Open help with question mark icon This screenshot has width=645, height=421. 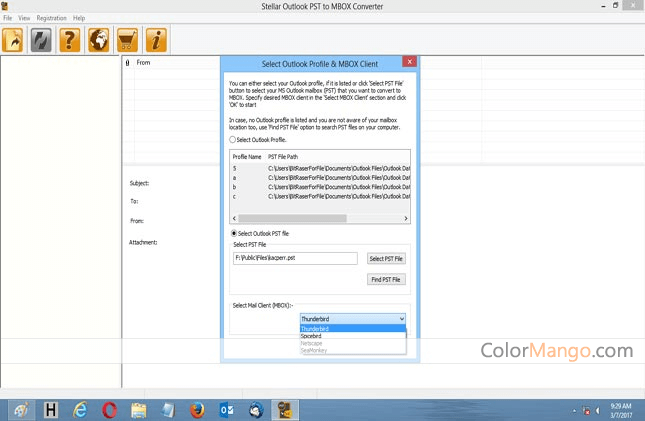coord(70,40)
